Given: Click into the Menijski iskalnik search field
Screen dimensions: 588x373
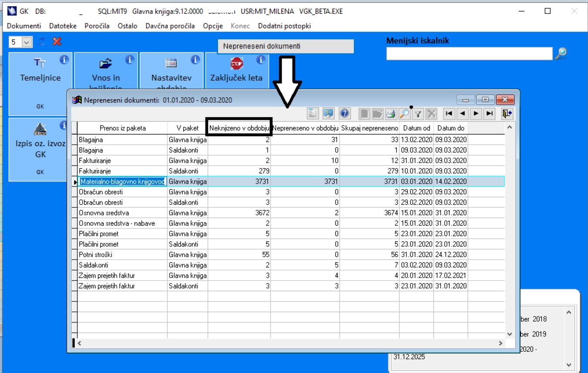Looking at the screenshot, I should pos(469,54).
